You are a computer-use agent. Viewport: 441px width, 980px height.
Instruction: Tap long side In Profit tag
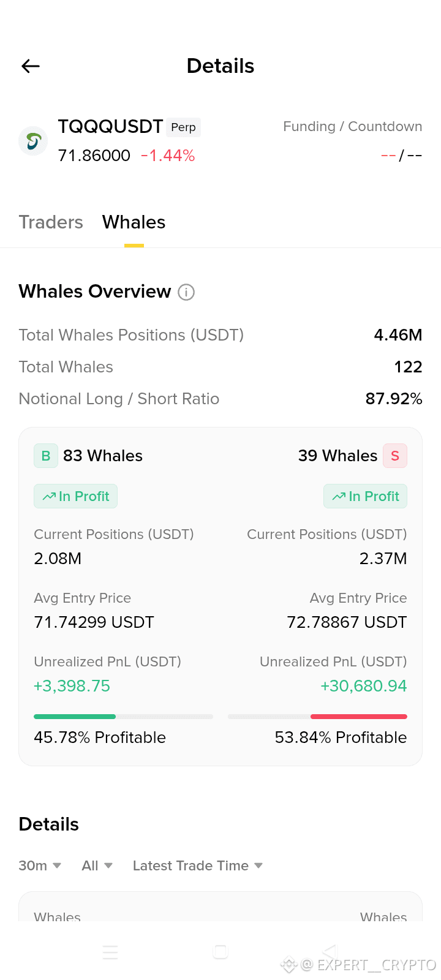75,496
